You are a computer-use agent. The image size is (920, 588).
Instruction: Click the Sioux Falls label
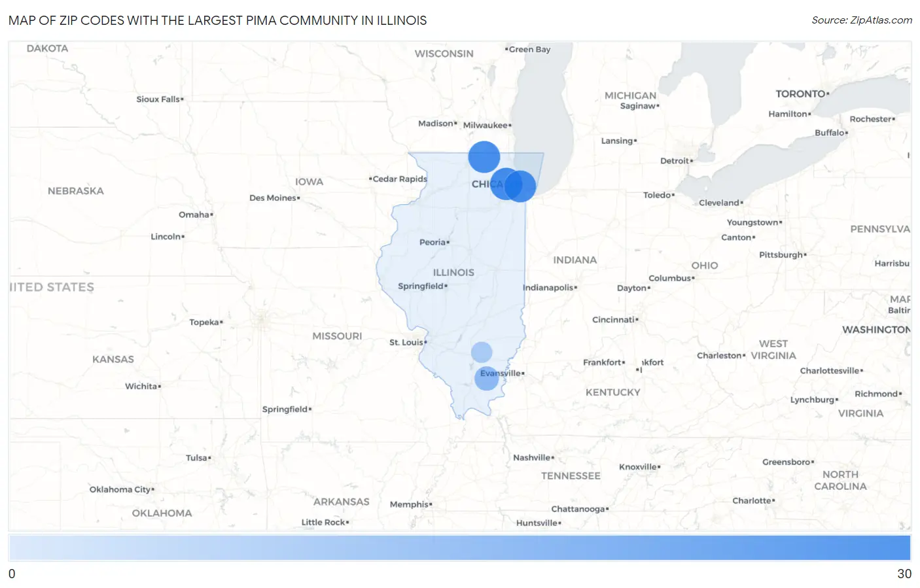159,99
